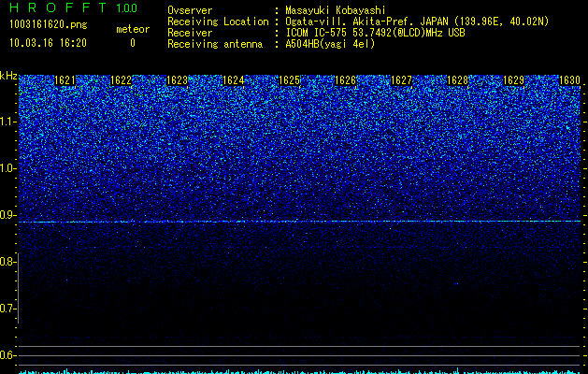Viewport: 588px width, 374px height.
Task: Click the 0.9 frequency axis label
Action: point(7,215)
